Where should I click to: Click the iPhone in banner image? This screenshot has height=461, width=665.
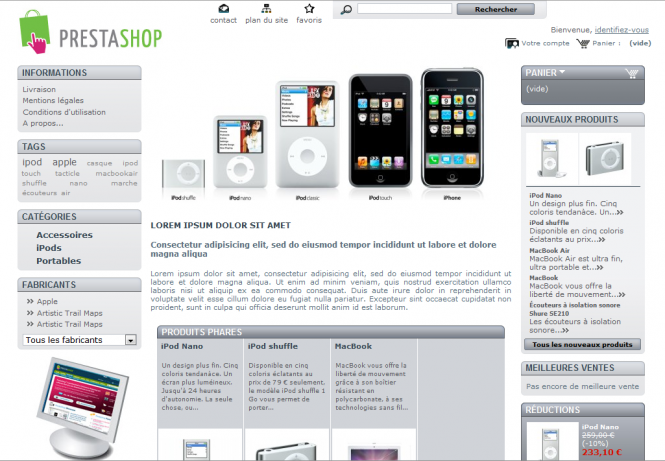[x=452, y=128]
